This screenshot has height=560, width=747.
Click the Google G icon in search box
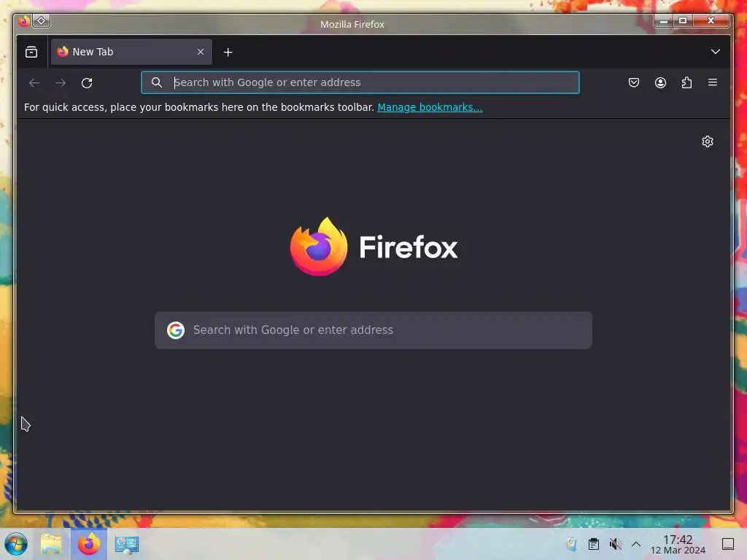click(x=176, y=330)
